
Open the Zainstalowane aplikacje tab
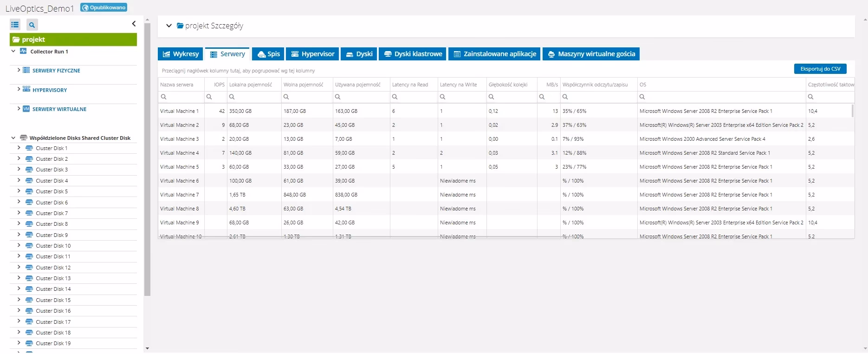click(494, 54)
